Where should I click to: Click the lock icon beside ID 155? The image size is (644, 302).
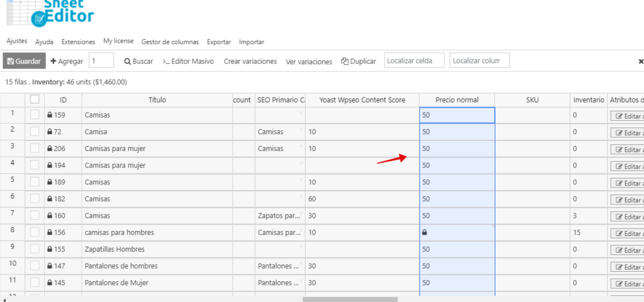point(50,249)
